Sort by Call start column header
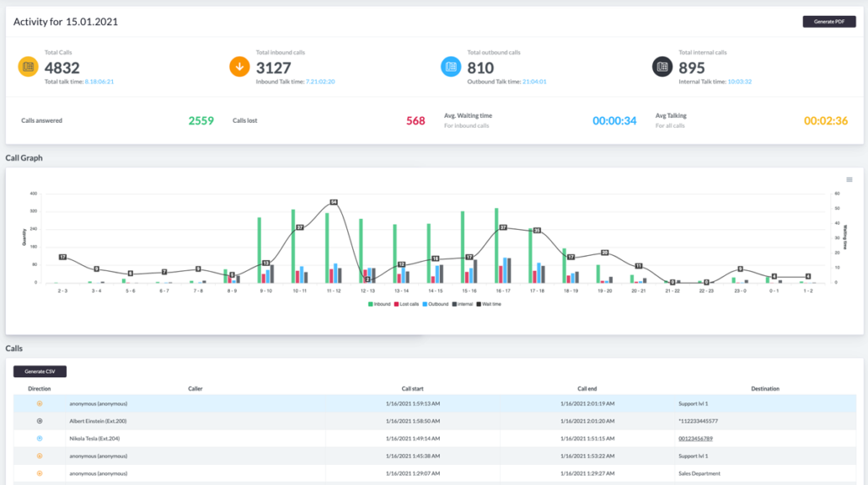Image resolution: width=868 pixels, height=485 pixels. [412, 389]
